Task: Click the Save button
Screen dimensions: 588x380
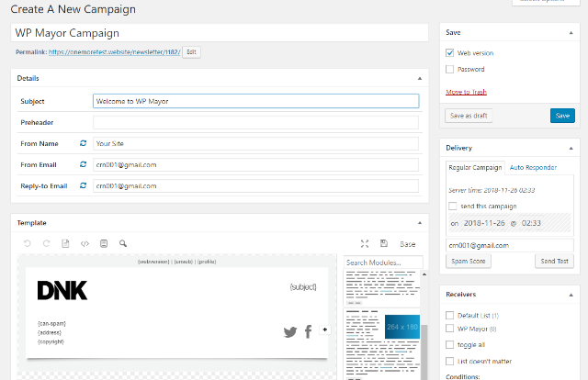Action: 562,116
